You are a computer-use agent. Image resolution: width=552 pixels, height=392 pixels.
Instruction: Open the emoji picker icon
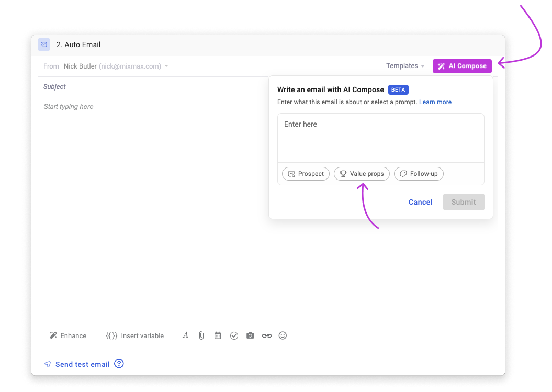pos(283,335)
